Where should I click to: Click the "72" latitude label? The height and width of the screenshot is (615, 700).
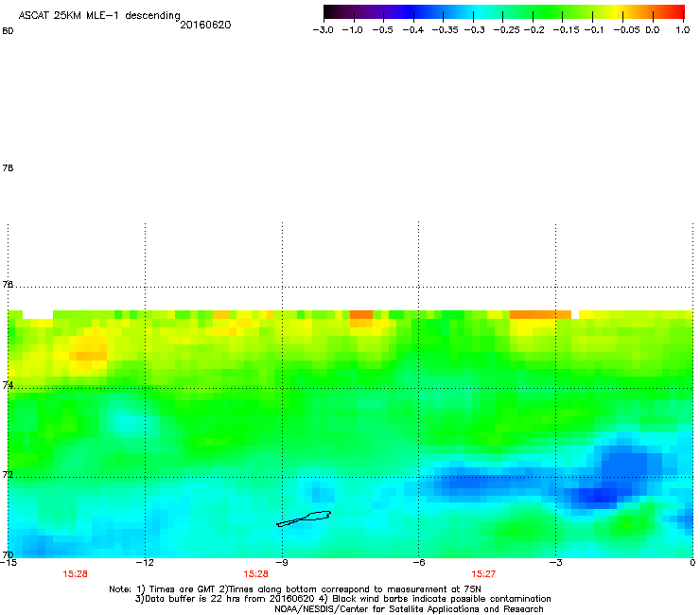tap(8, 474)
